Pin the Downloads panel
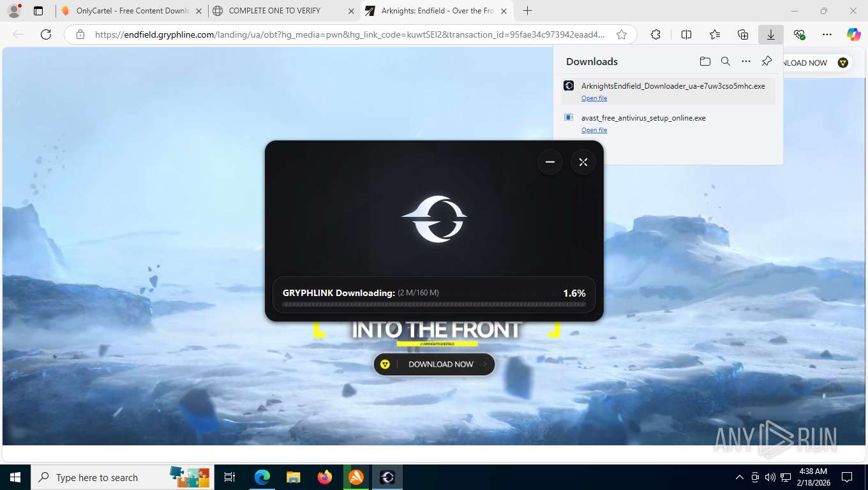Viewport: 868px width, 490px height. 767,61
